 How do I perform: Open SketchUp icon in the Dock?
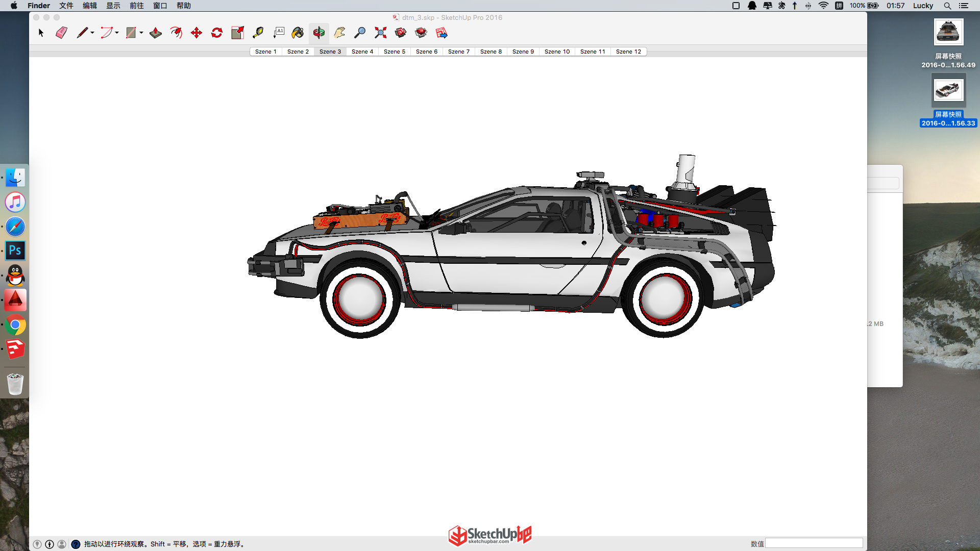coord(15,349)
